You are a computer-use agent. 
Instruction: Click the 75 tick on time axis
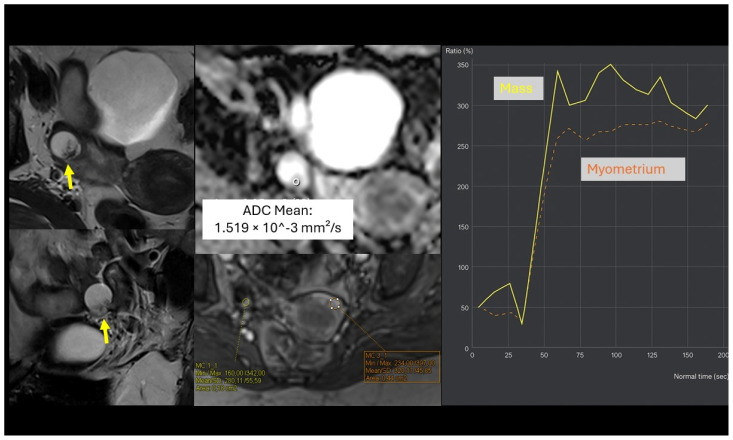[580, 355]
